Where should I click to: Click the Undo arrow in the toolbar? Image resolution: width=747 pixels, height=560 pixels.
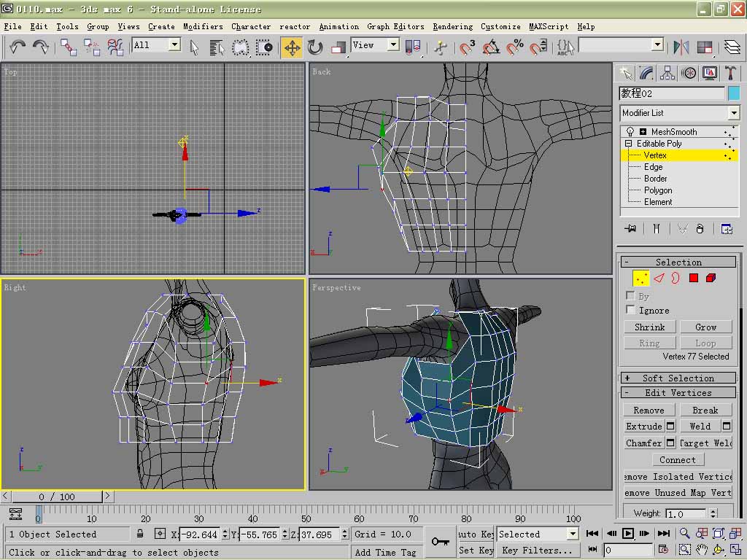tap(18, 47)
